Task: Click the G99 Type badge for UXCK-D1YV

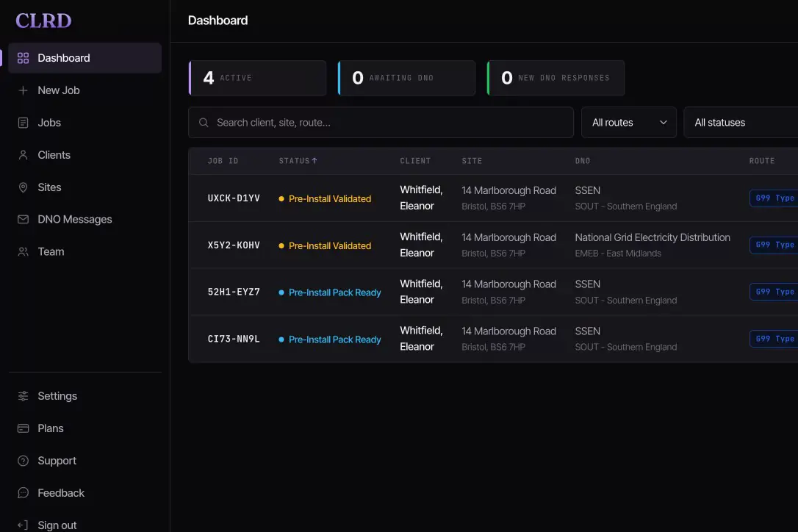Action: pyautogui.click(x=774, y=198)
